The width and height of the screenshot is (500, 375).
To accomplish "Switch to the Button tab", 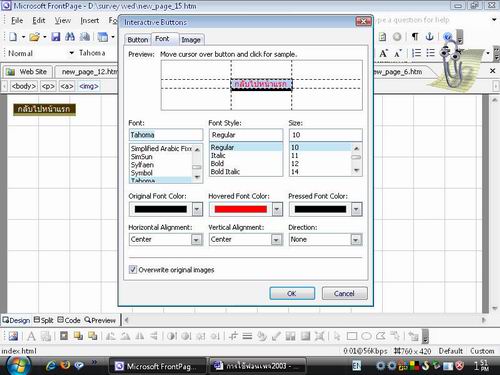I will [x=138, y=40].
